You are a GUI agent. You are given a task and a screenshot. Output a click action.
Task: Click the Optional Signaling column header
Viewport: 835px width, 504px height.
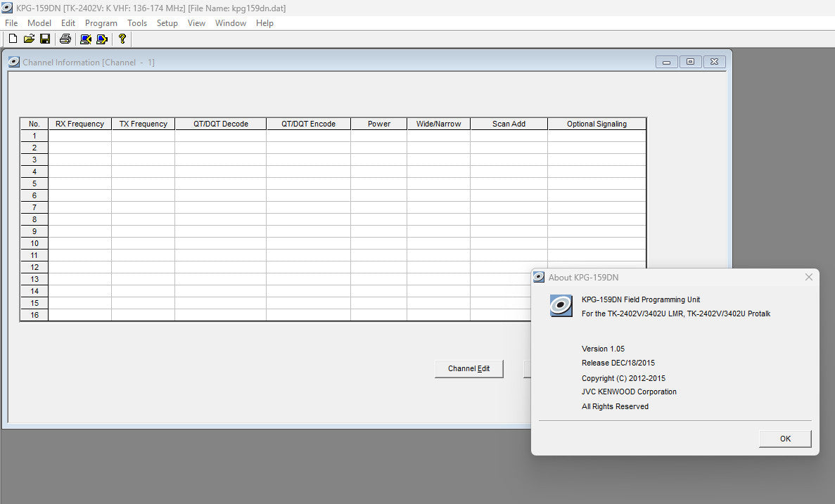pyautogui.click(x=597, y=124)
